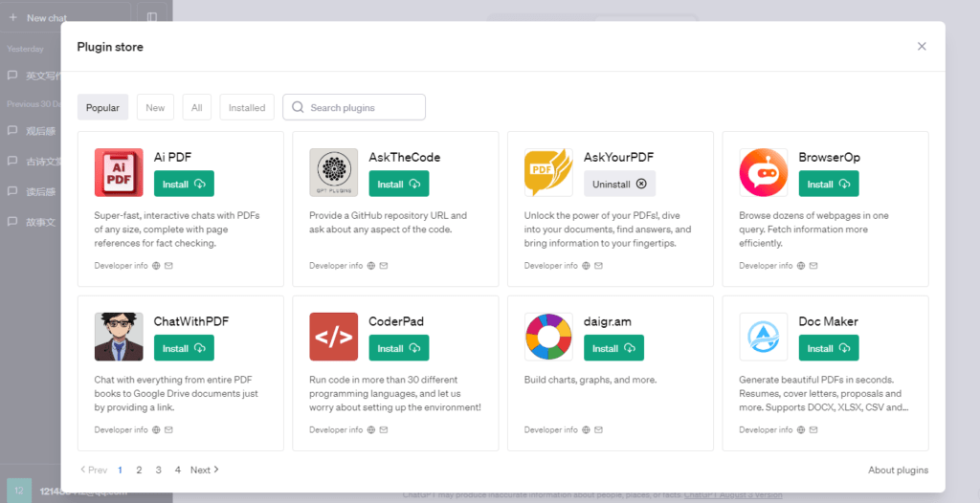Click Developer info label under BrowserOp
Image resolution: width=980 pixels, height=503 pixels.
pyautogui.click(x=767, y=266)
